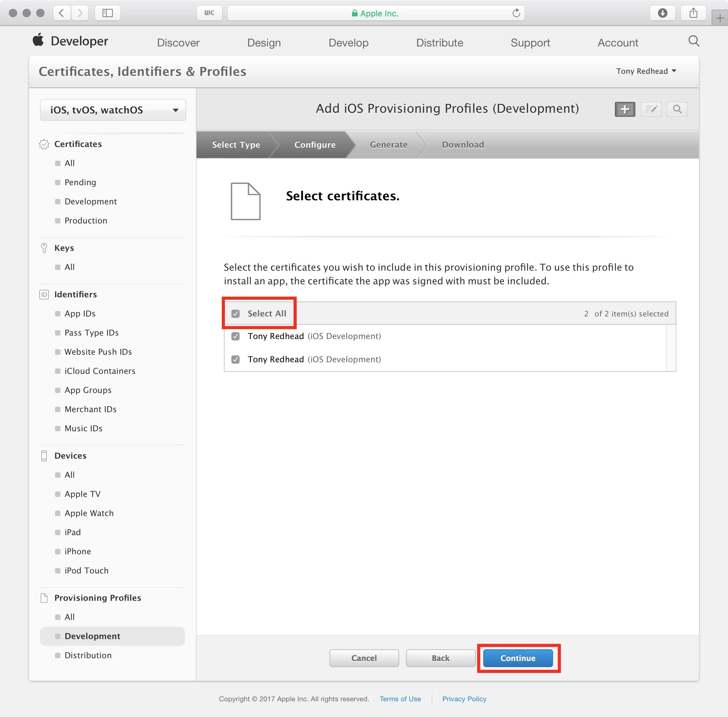The width and height of the screenshot is (728, 717).
Task: Select All under Provisioning Profiles
Action: tap(69, 617)
